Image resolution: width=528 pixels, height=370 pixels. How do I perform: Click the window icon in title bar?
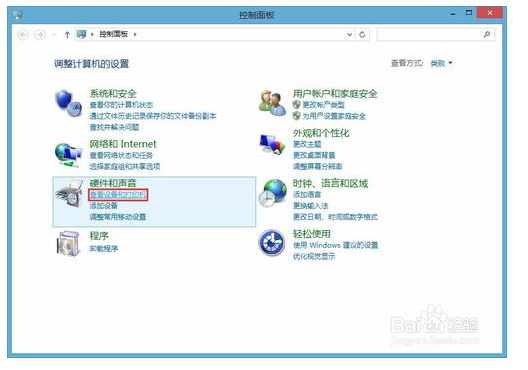tap(18, 15)
